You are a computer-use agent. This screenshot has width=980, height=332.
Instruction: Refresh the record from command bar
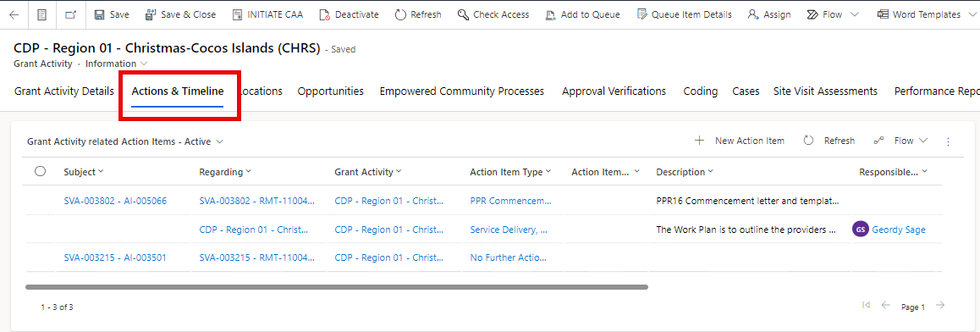point(418,14)
